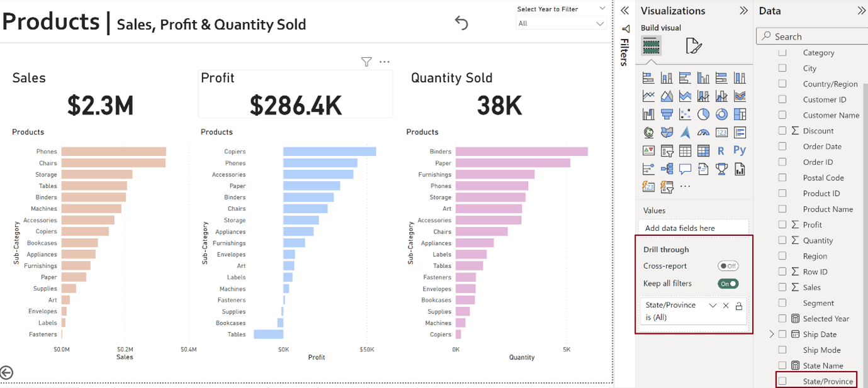Click the undo arrow on report canvas
This screenshot has width=868, height=388.
[461, 23]
